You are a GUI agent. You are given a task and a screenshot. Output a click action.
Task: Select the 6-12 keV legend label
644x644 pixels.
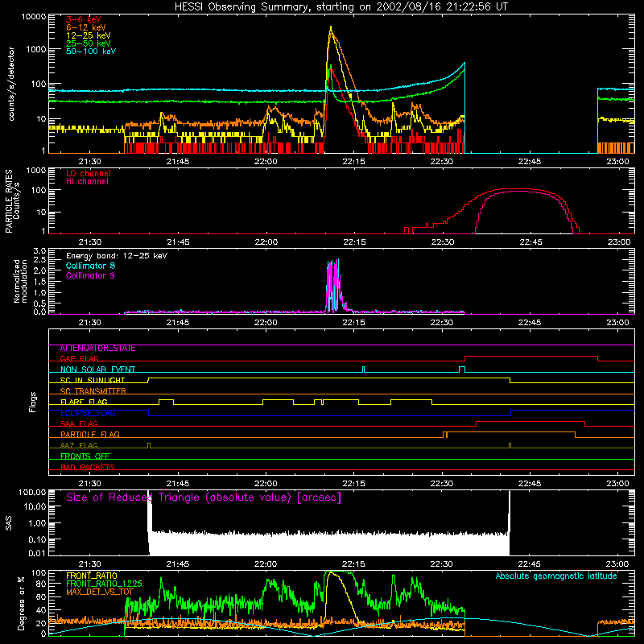point(86,27)
